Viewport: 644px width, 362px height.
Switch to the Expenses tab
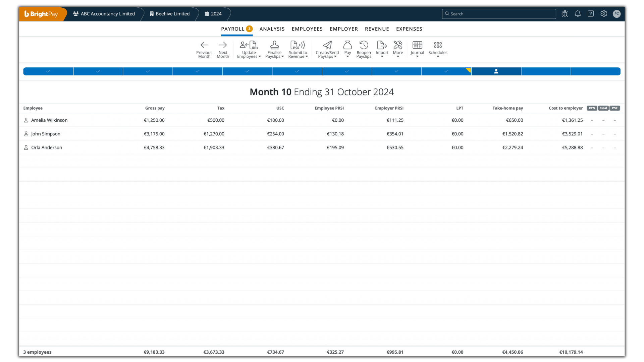[409, 29]
